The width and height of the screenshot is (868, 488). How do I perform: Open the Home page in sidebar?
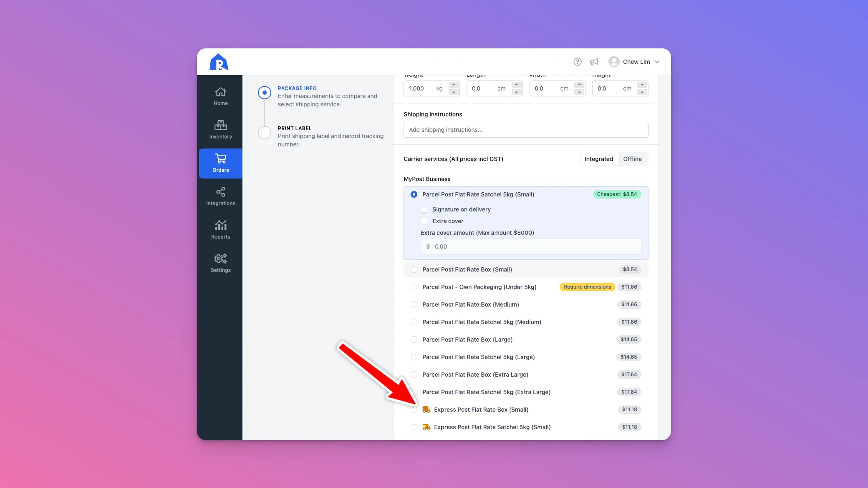pyautogui.click(x=220, y=97)
